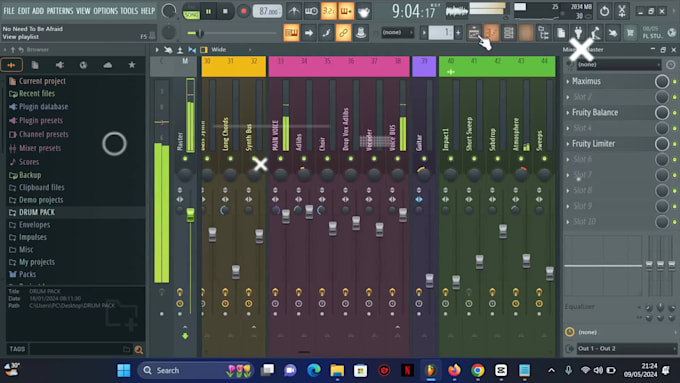Open the PATTERNS menu
This screenshot has width=680, height=383.
pos(60,11)
